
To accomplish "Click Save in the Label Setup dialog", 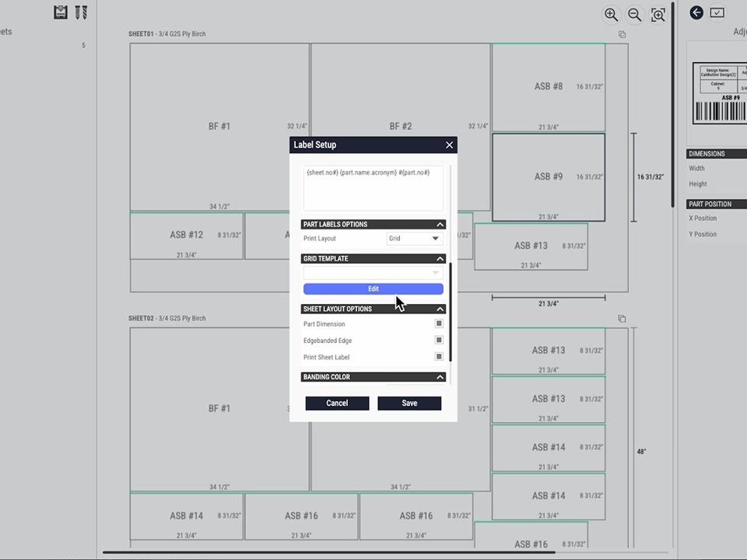I will [x=409, y=403].
